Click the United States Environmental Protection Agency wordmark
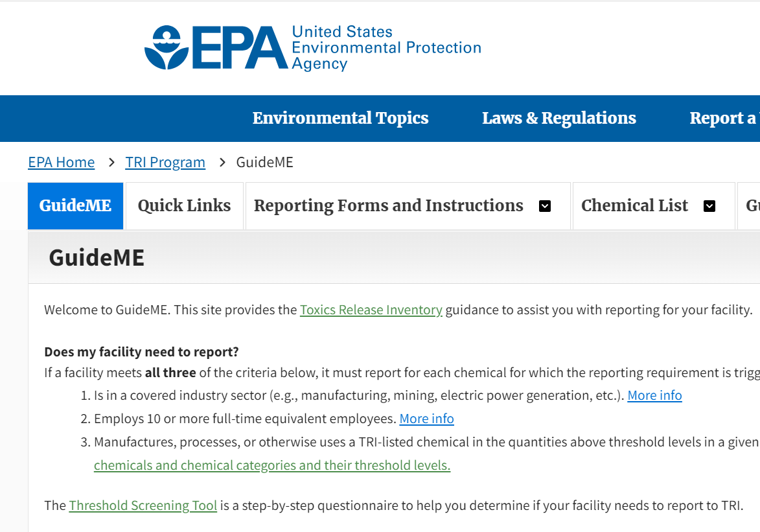This screenshot has width=760, height=532. (x=386, y=47)
